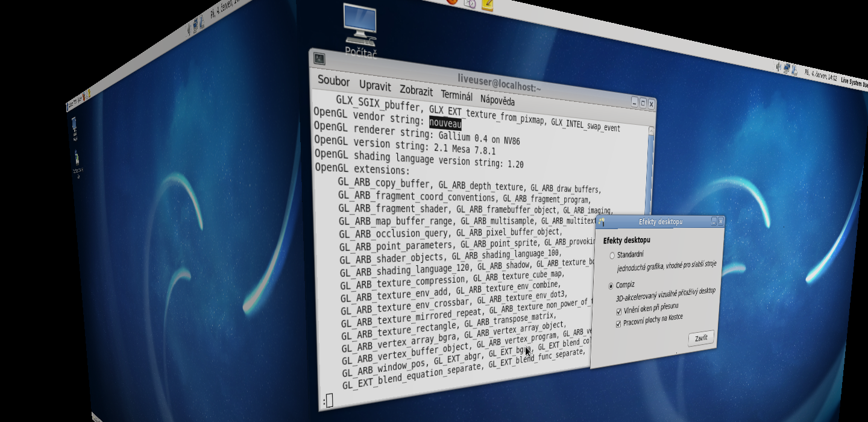Click the GLX_SGIX_pbuffer text

379,103
